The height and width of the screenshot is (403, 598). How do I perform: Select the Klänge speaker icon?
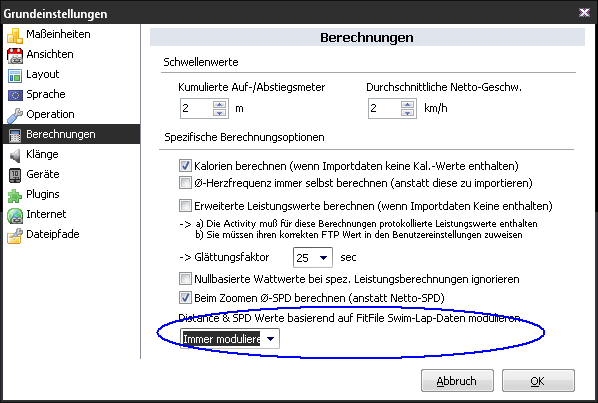[x=15, y=156]
